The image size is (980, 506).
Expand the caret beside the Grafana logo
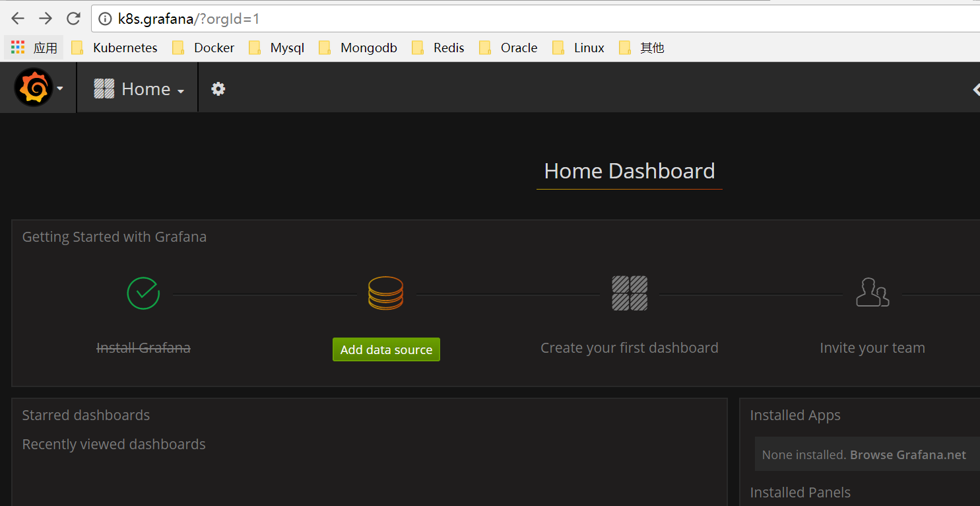point(60,89)
